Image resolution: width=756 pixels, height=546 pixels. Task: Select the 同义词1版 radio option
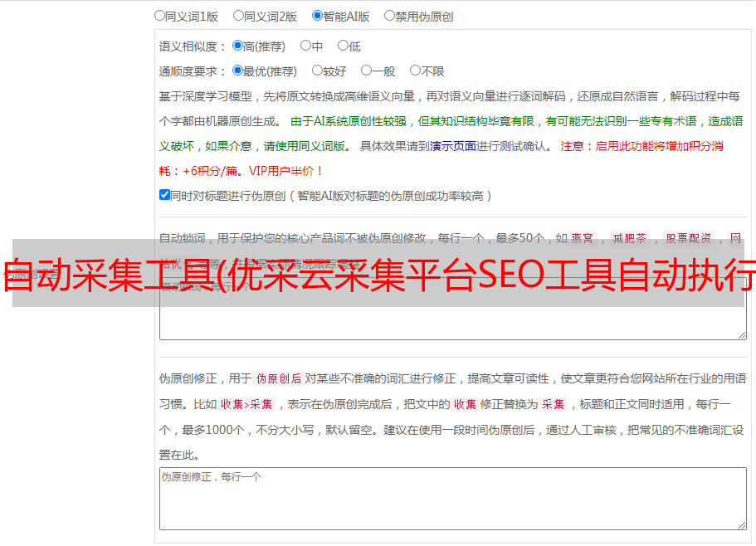(159, 16)
